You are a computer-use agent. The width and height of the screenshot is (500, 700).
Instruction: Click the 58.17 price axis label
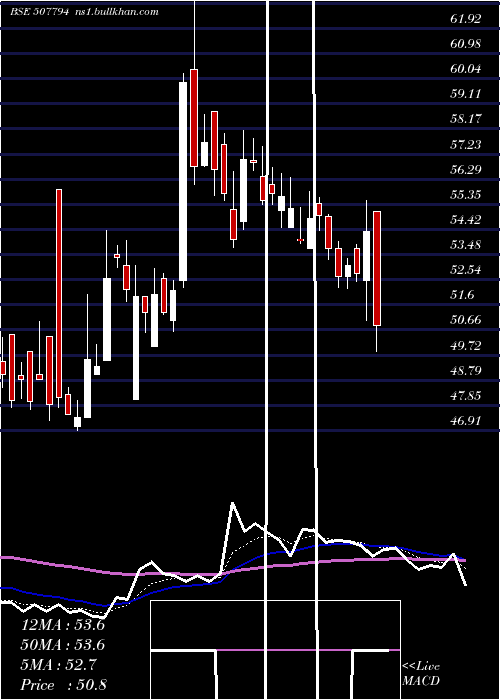pos(465,119)
